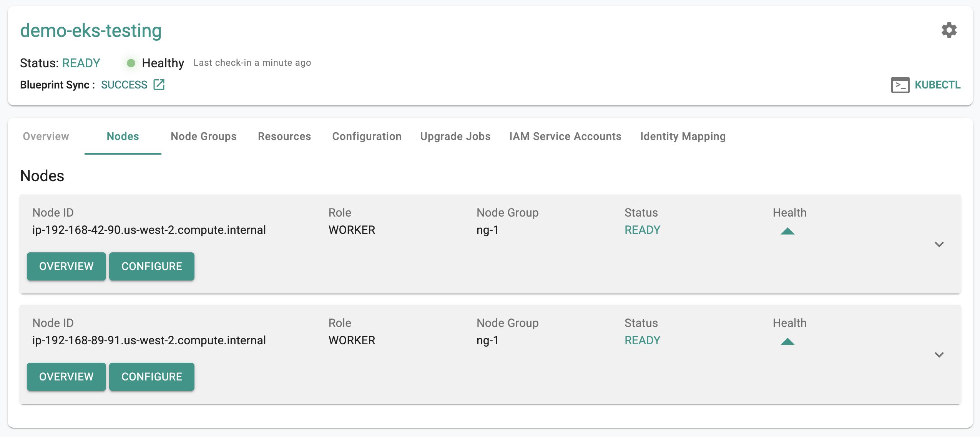
Task: Click WORKER role of ip-192-168-42-90 node
Action: (x=352, y=230)
